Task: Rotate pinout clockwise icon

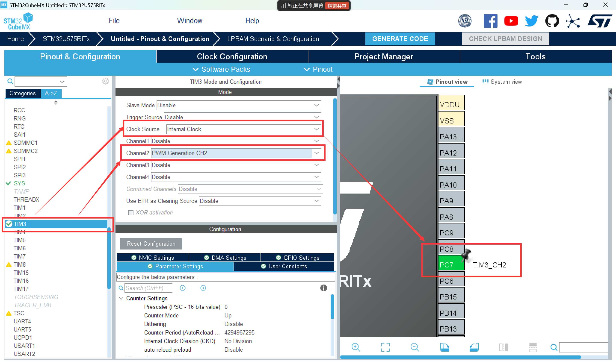Action: 444,347
